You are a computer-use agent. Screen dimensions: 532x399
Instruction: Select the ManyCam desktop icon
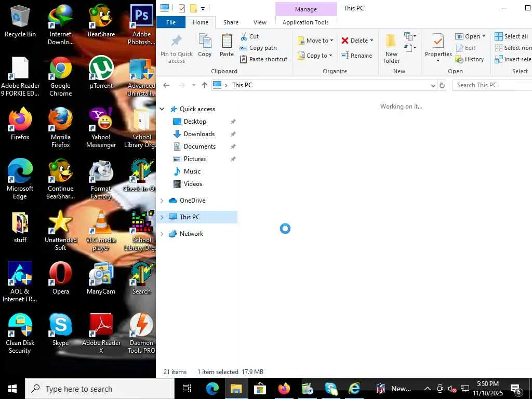(x=101, y=278)
